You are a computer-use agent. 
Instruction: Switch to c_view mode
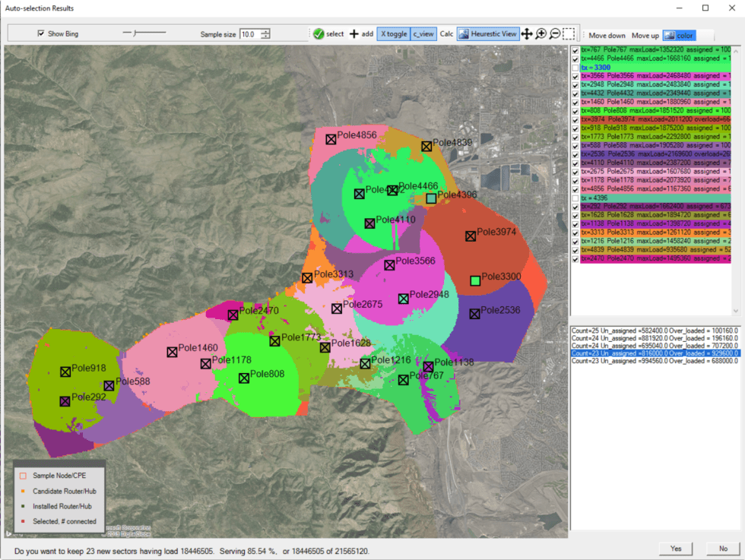(x=423, y=34)
